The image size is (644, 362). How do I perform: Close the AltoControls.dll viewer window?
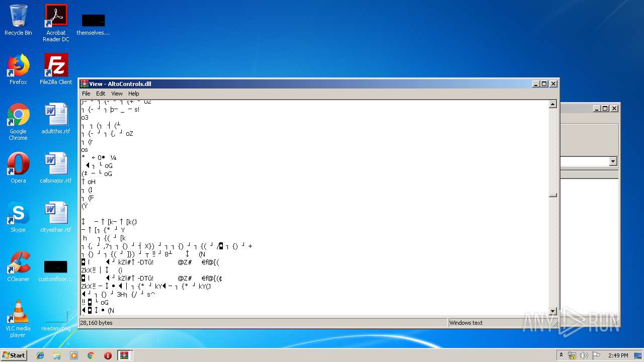point(553,84)
